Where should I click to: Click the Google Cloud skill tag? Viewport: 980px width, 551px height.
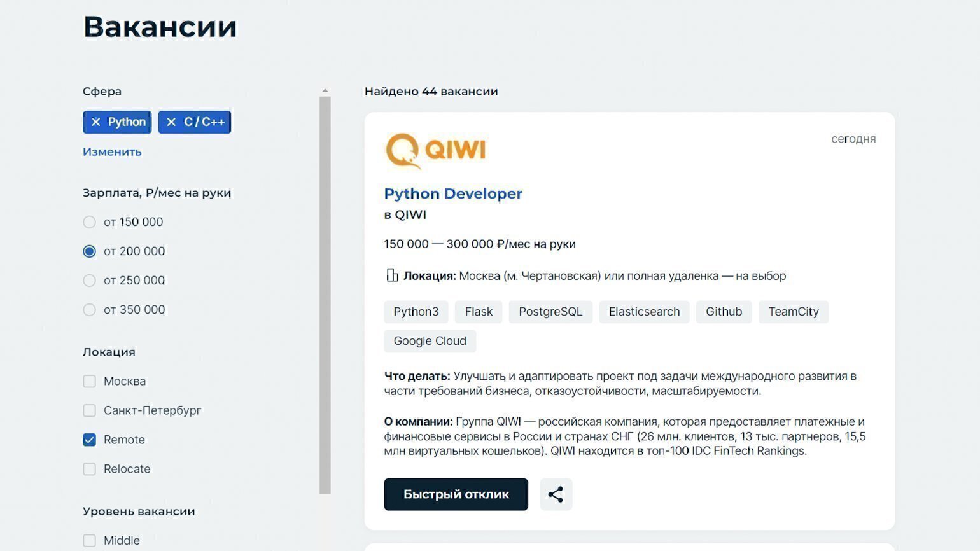point(430,341)
